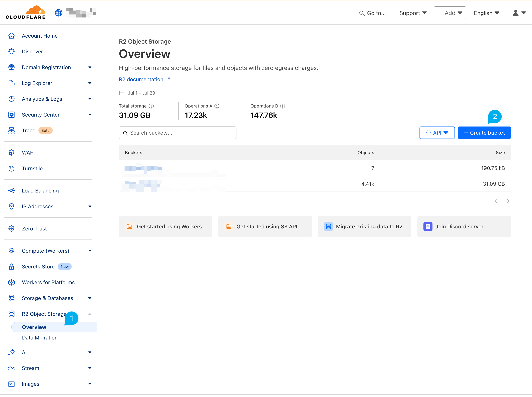Viewport: 532px width, 397px height.
Task: Click the Total storage info icon
Action: [151, 106]
